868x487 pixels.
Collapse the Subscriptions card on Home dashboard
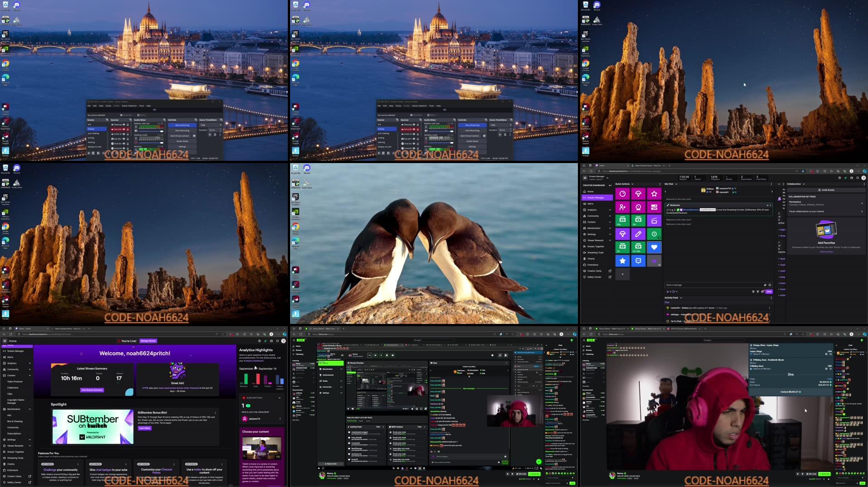tap(279, 398)
